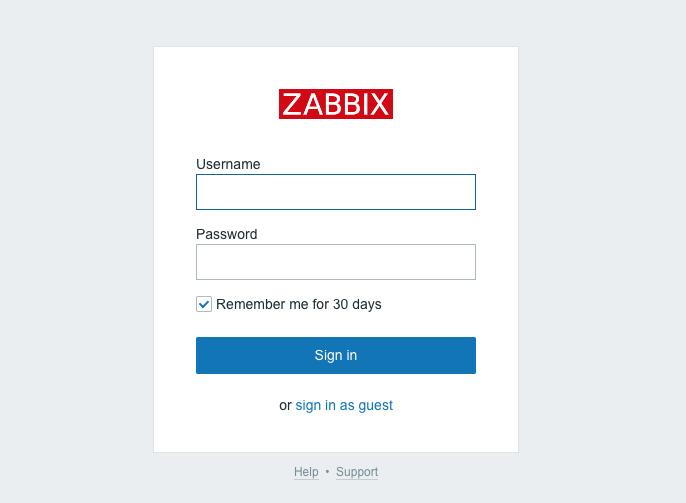Click the "Remember me for 30 days" label
Viewport: 686px width, 503px height.
click(x=299, y=304)
